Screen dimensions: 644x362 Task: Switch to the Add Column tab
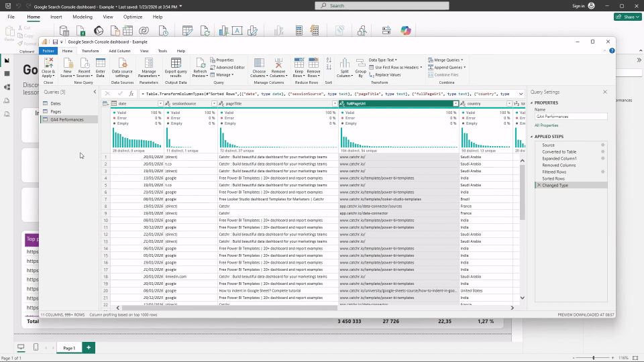pyautogui.click(x=119, y=51)
